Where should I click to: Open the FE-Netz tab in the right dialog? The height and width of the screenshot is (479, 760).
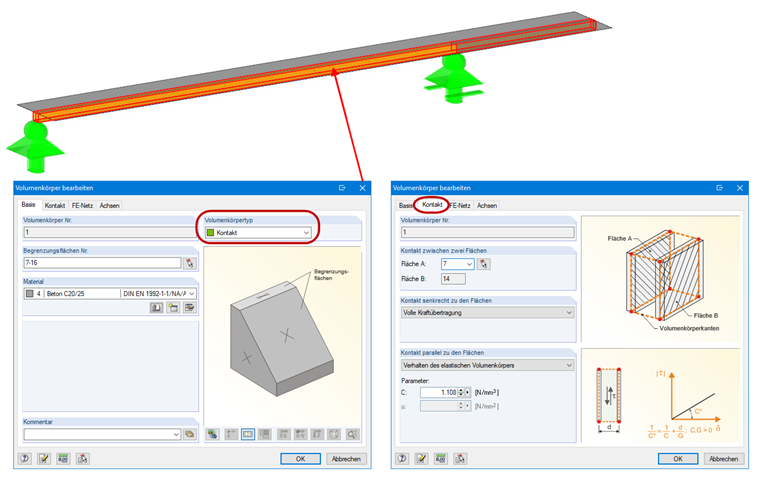[460, 206]
